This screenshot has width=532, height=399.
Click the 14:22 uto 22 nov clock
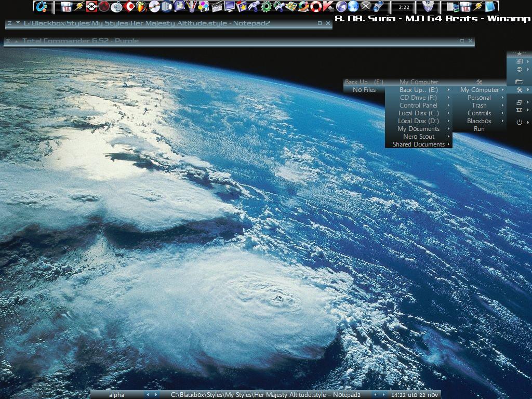(415, 395)
